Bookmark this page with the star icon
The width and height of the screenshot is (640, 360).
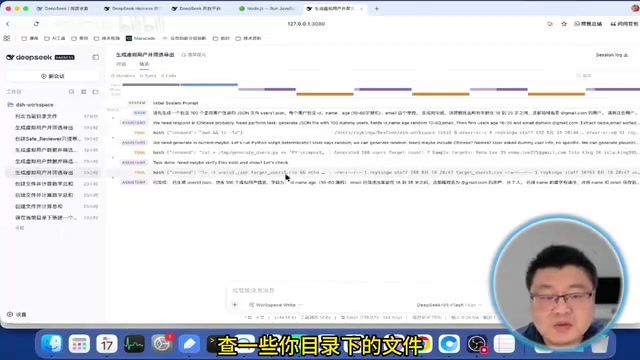click(564, 24)
